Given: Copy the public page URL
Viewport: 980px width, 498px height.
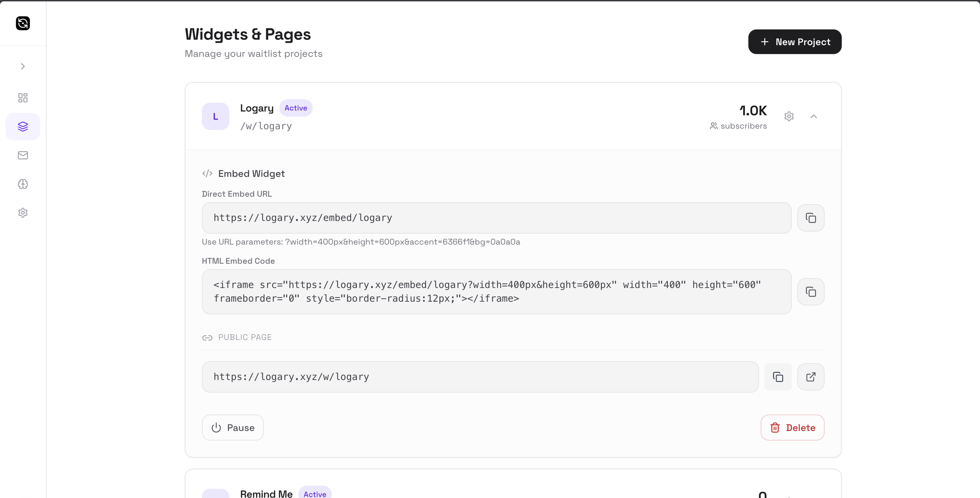Looking at the screenshot, I should click(778, 377).
